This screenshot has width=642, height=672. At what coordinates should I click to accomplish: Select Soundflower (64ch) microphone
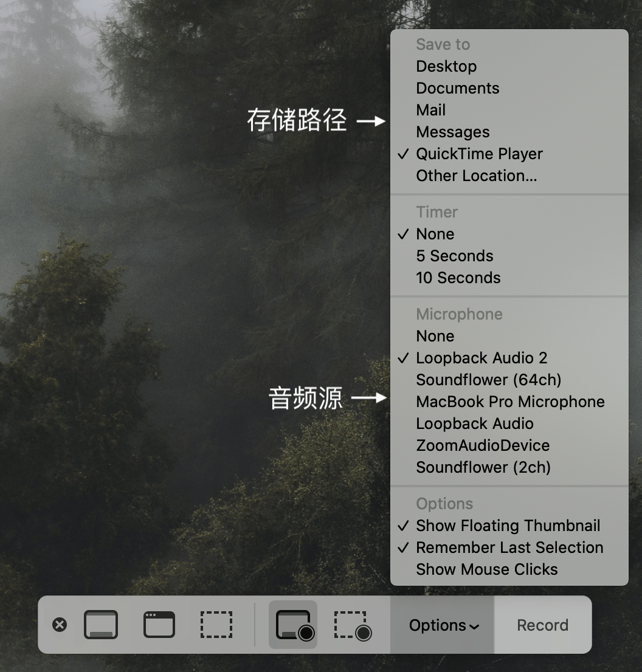pos(488,380)
